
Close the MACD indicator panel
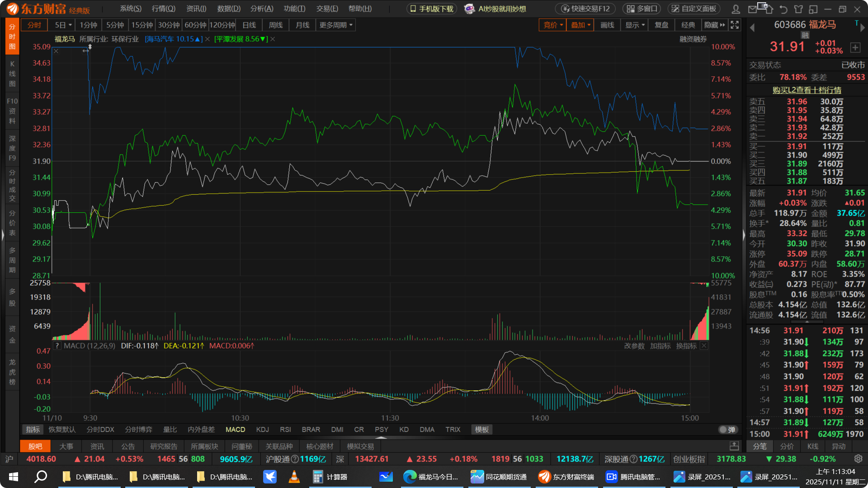tap(704, 346)
